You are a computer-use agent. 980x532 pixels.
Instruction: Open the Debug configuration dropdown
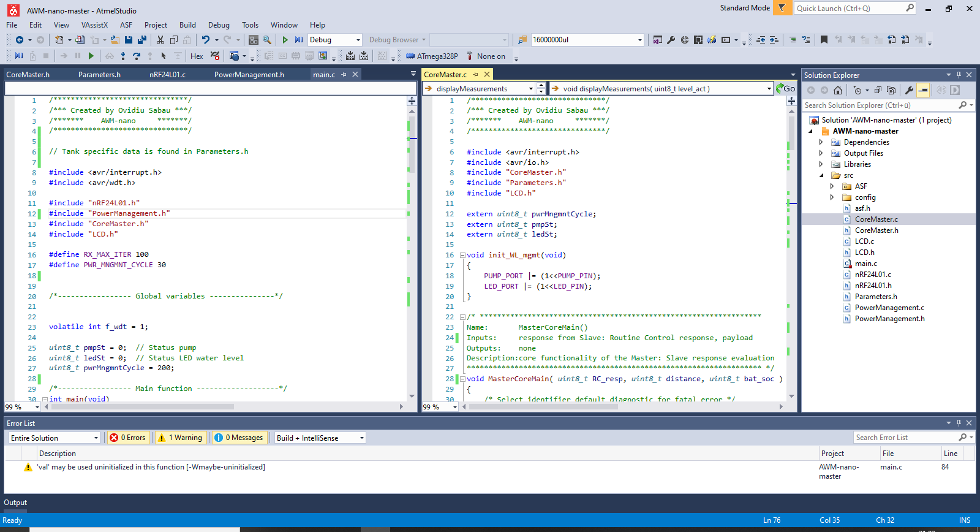click(334, 40)
